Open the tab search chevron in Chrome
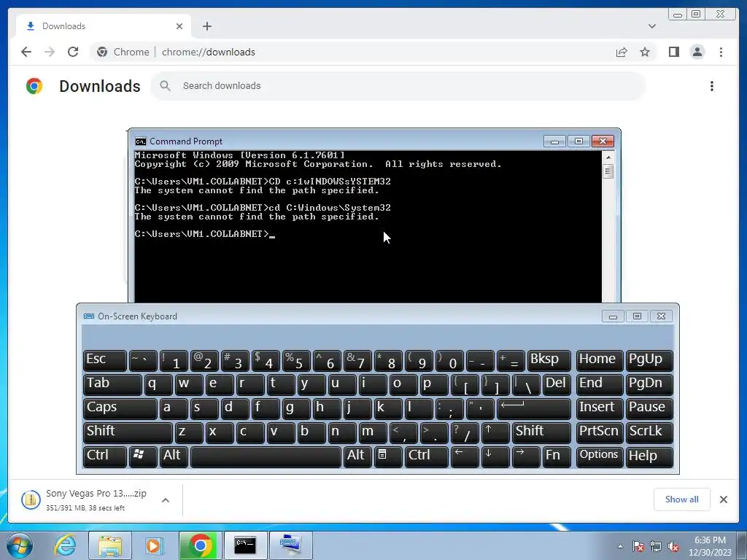The image size is (747, 560). point(651,26)
